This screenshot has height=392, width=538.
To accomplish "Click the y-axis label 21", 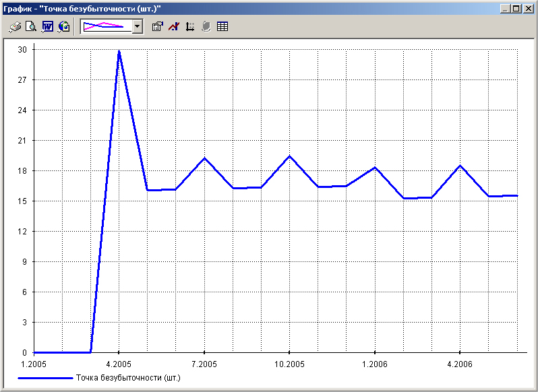I will coord(22,140).
